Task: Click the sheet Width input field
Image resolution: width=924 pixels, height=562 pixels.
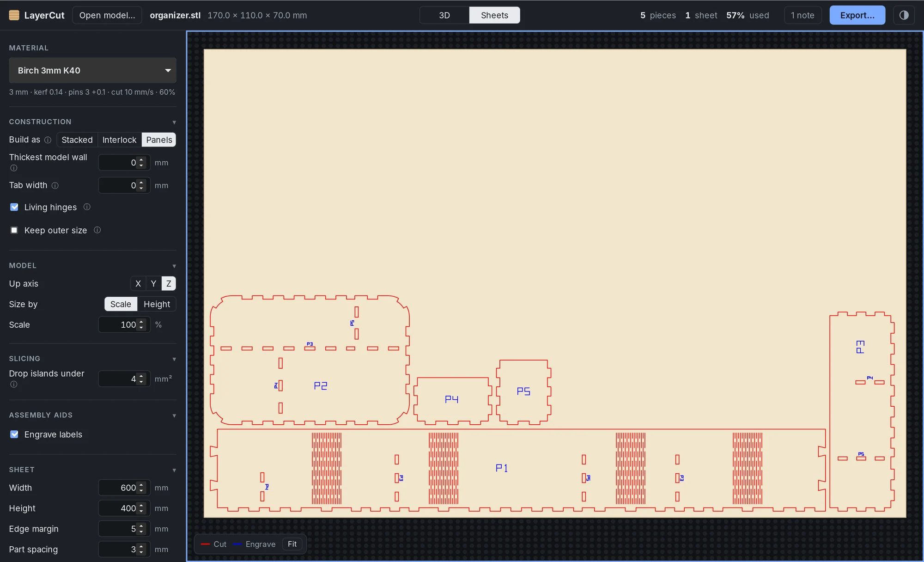Action: [x=124, y=488]
